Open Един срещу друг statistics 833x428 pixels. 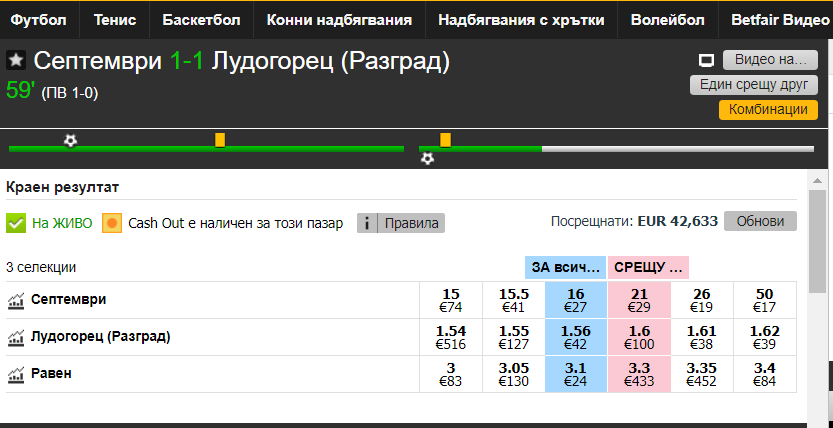[754, 84]
